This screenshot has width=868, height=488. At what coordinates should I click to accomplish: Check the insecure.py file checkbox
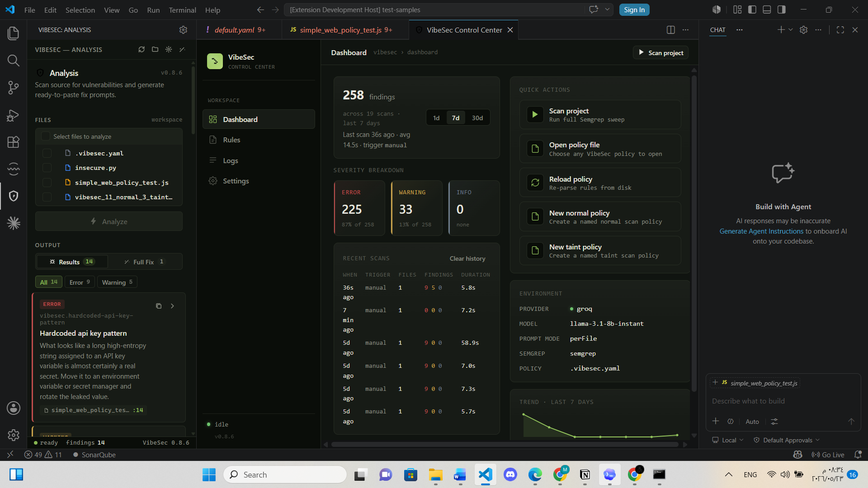[x=47, y=168]
